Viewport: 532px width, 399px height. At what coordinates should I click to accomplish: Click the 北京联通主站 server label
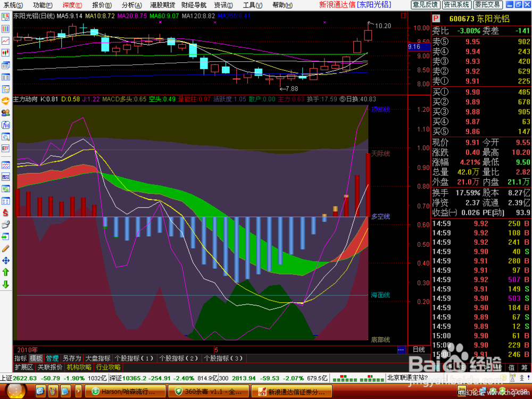pos(408,378)
